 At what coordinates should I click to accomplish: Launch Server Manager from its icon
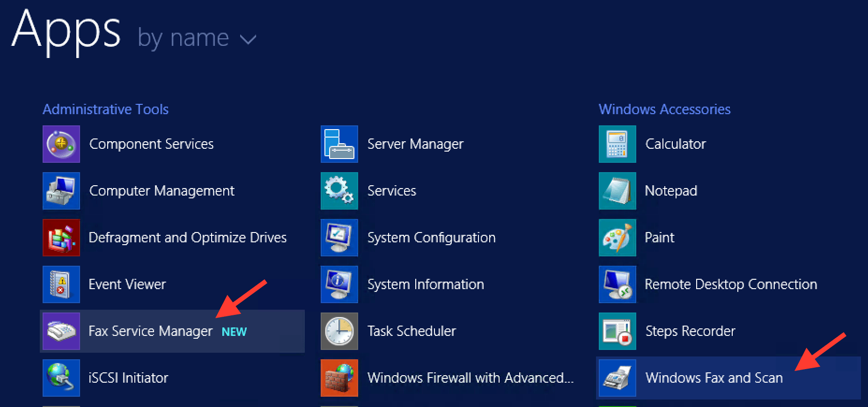339,144
